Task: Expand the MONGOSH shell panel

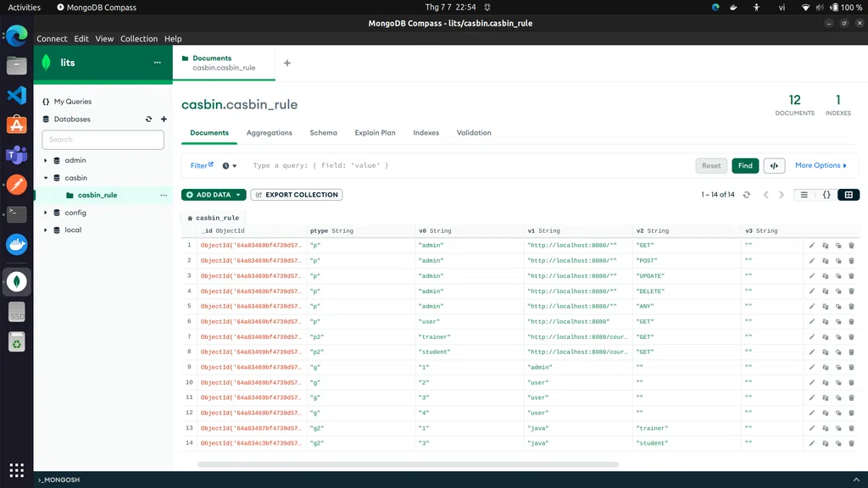Action: click(856, 480)
